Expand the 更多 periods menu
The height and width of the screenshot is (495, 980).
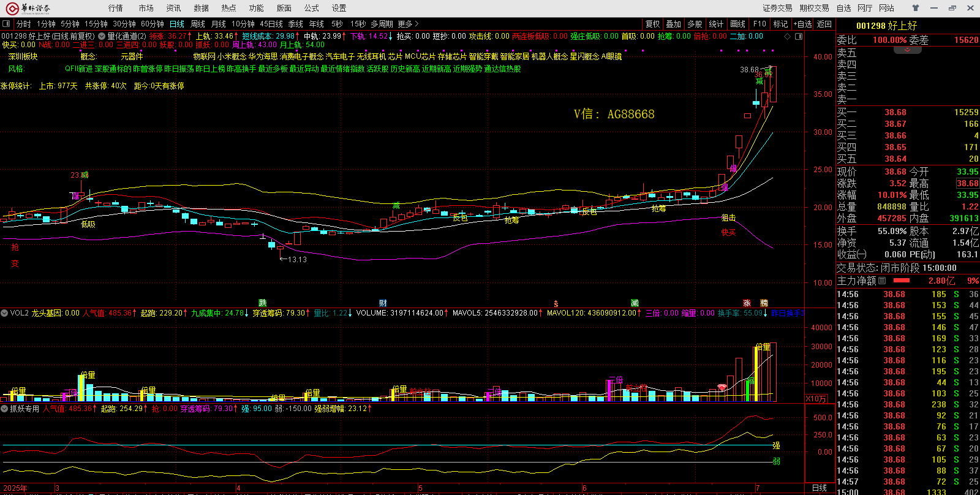click(x=408, y=24)
